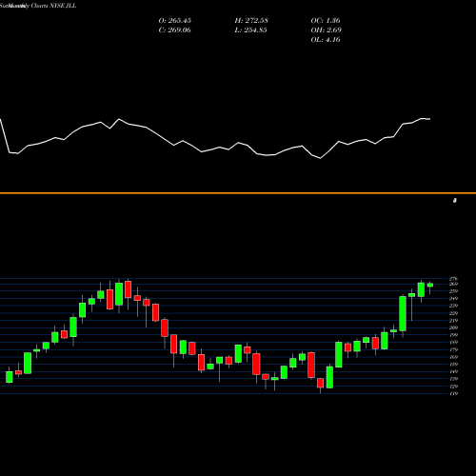Click the open price text 'O: 265.45'
Image resolution: width=476 pixels, height=476 pixels.
pyautogui.click(x=175, y=21)
